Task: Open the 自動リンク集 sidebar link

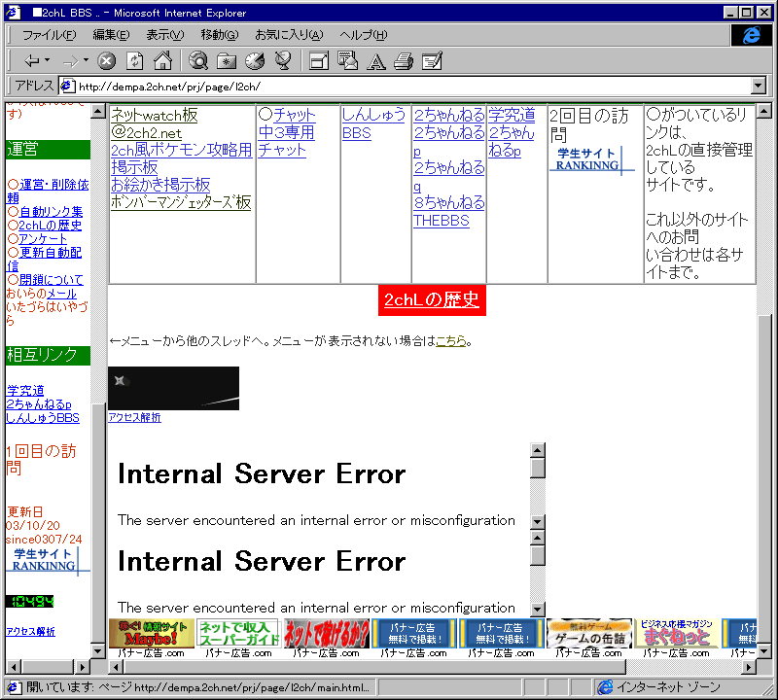Action: [x=52, y=212]
